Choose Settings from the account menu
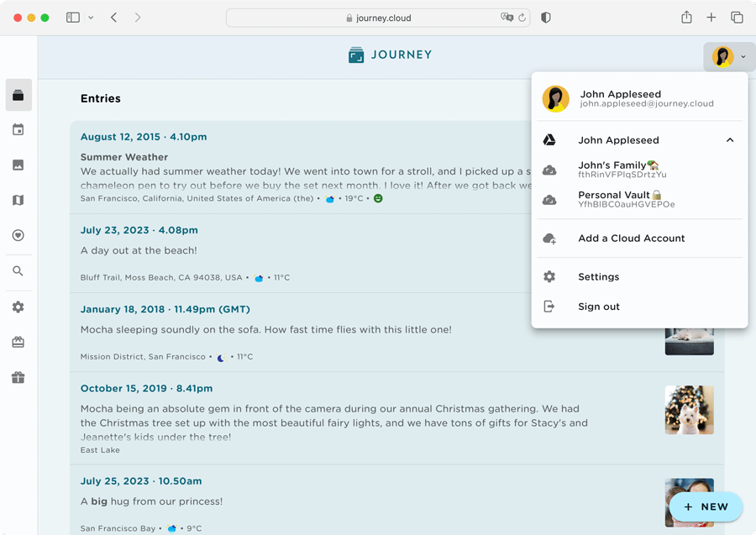This screenshot has height=535, width=756. pos(598,276)
